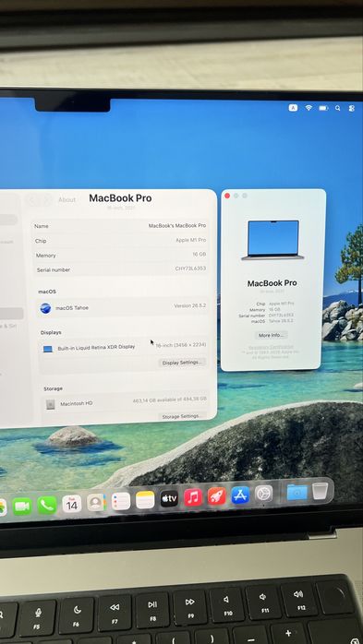
Task: Click the macOS Tahoe logo icon
Action: (x=45, y=308)
